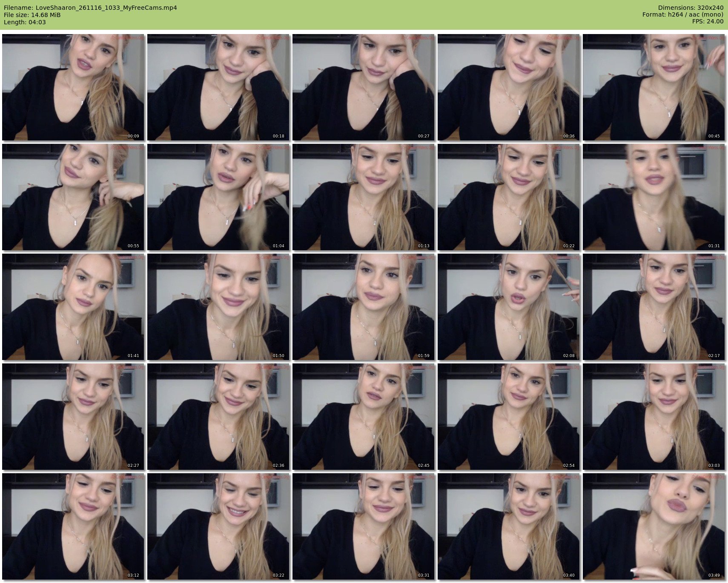The image size is (728, 583).
Task: Select the 01:59 thumbnail
Action: (364, 307)
